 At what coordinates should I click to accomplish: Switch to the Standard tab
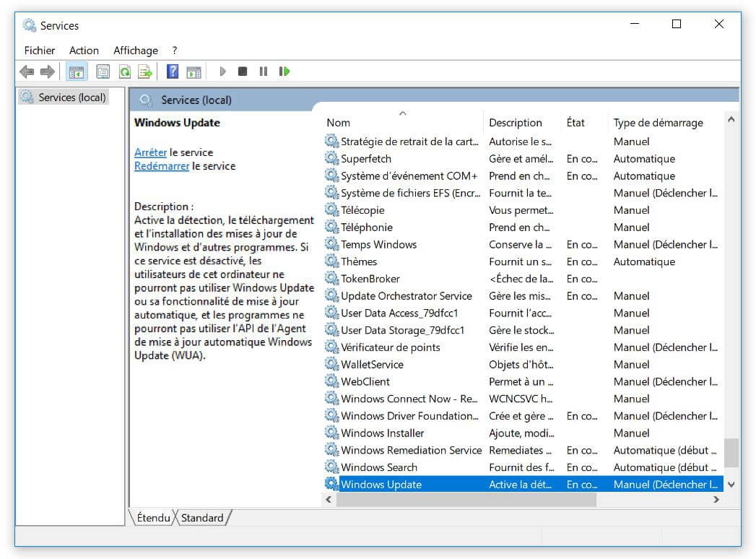coord(202,518)
